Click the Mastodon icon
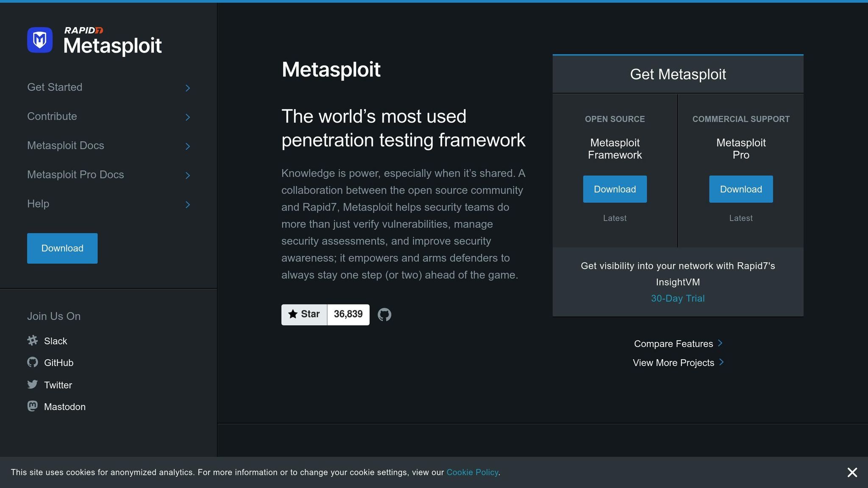This screenshot has height=488, width=868. pyautogui.click(x=33, y=406)
